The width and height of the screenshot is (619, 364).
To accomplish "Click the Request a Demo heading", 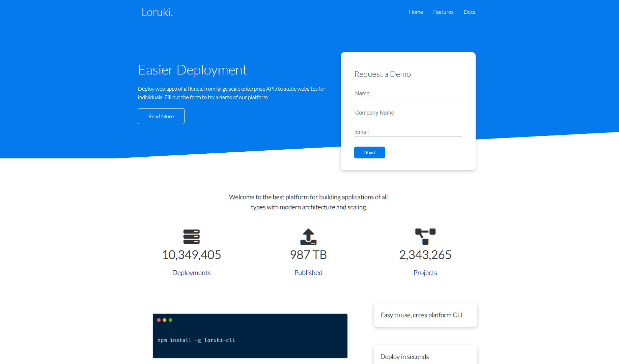I will click(383, 74).
